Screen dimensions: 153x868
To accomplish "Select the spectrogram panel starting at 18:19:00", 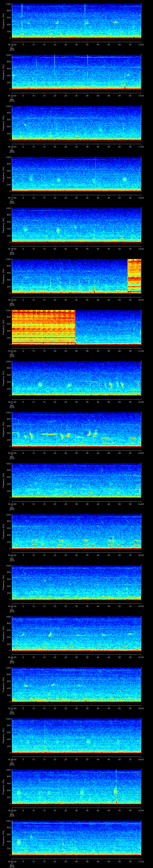I will click(77, 276).
